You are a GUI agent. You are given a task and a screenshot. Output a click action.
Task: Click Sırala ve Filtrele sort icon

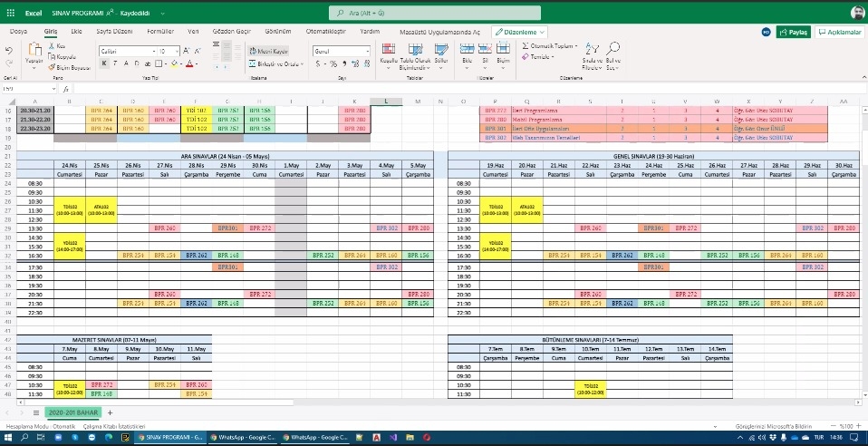[591, 53]
